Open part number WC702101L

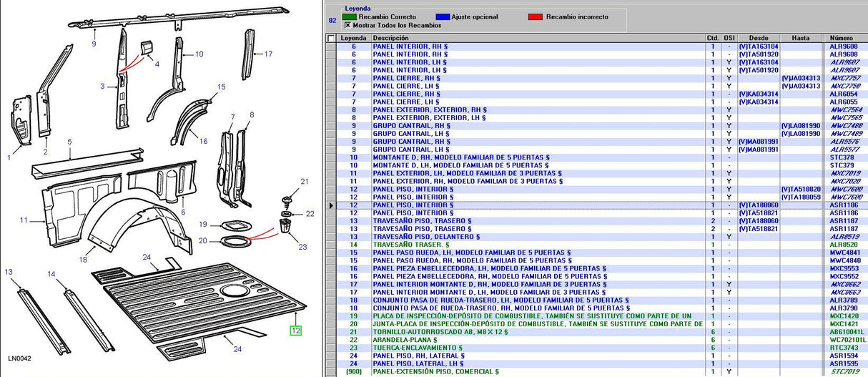click(846, 340)
